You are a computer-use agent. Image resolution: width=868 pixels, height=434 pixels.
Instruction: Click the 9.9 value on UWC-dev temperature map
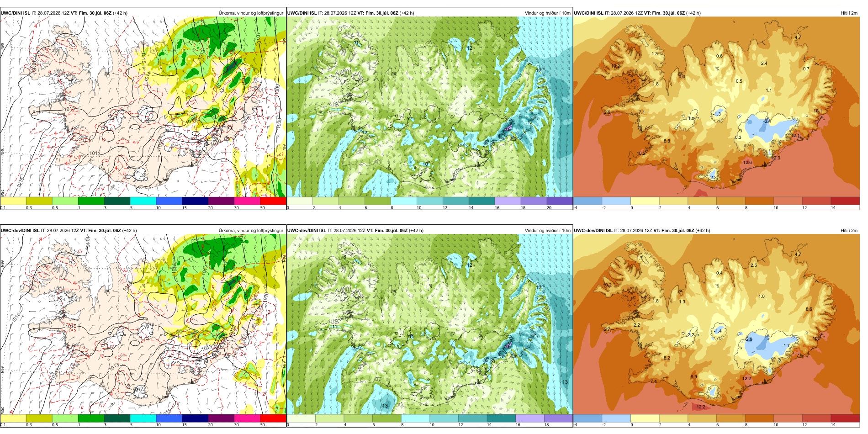694,377
